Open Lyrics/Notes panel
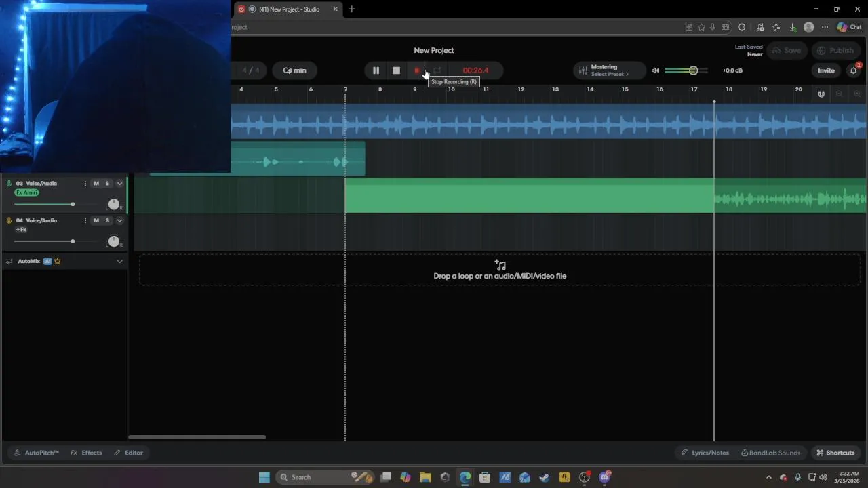The image size is (868, 488). click(x=705, y=453)
